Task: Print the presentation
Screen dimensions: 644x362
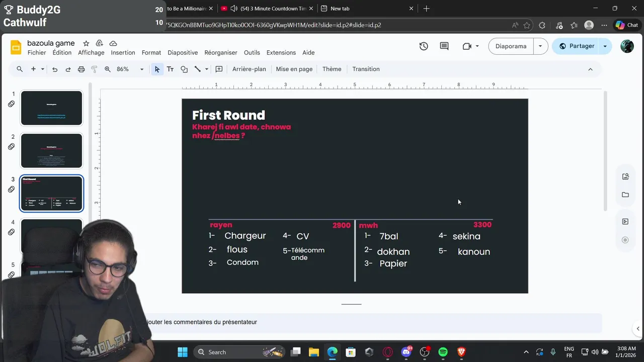Action: click(x=81, y=69)
